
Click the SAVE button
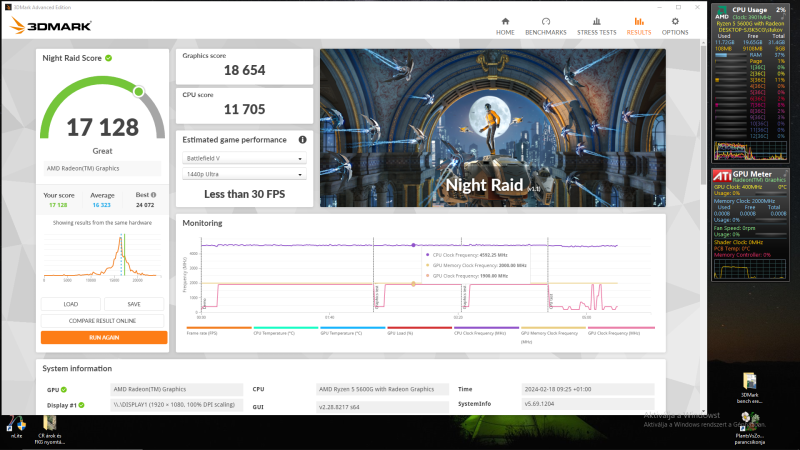pyautogui.click(x=134, y=304)
